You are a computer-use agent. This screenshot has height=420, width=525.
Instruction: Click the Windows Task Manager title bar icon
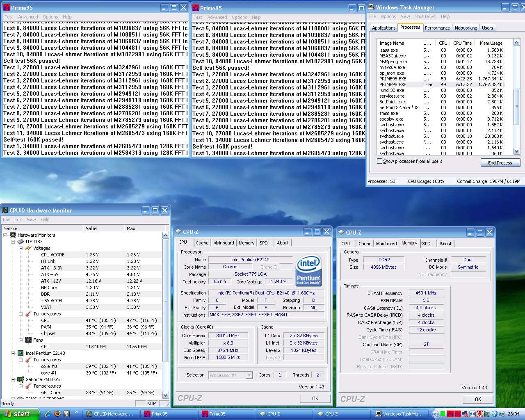point(372,7)
